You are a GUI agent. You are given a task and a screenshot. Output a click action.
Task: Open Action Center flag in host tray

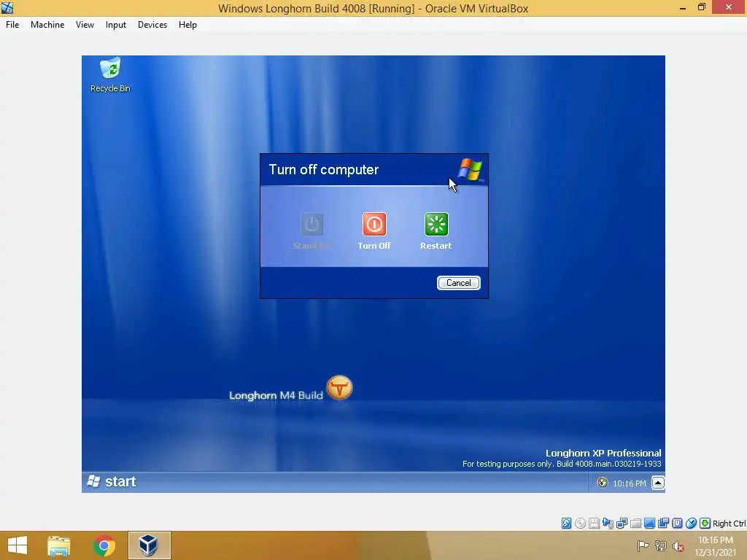pyautogui.click(x=643, y=545)
